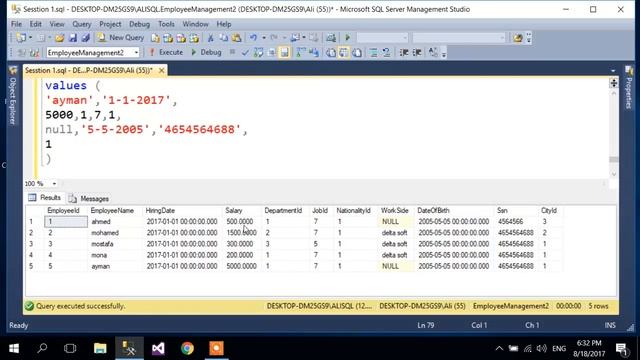Switch to the Results tab

[x=45, y=198]
